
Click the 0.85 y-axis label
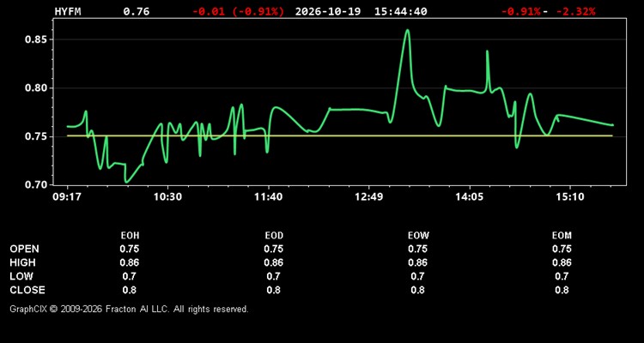37,39
